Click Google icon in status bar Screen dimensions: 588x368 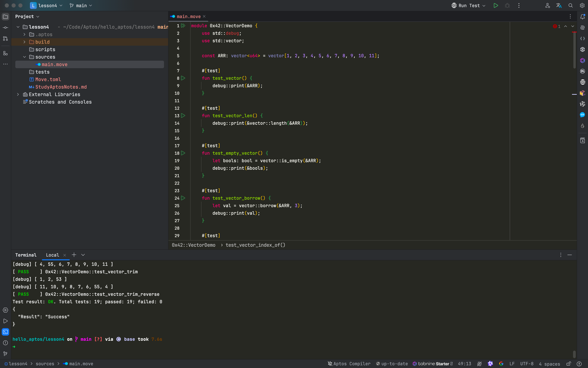click(501, 364)
